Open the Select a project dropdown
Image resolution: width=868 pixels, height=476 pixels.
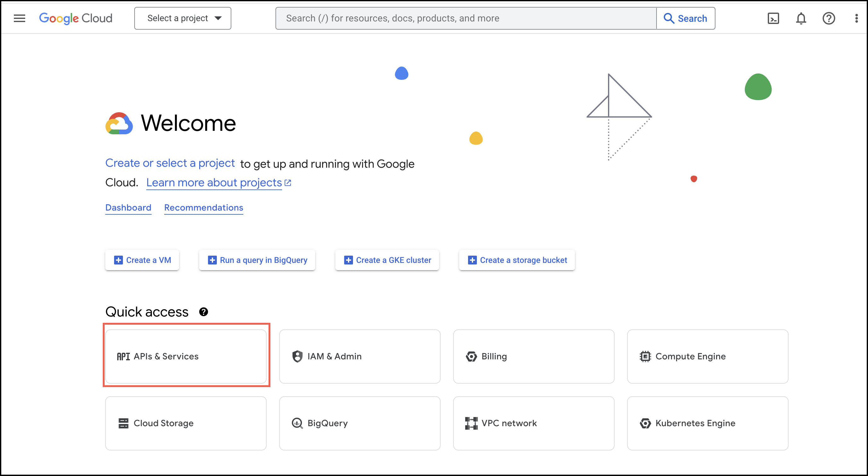tap(182, 18)
